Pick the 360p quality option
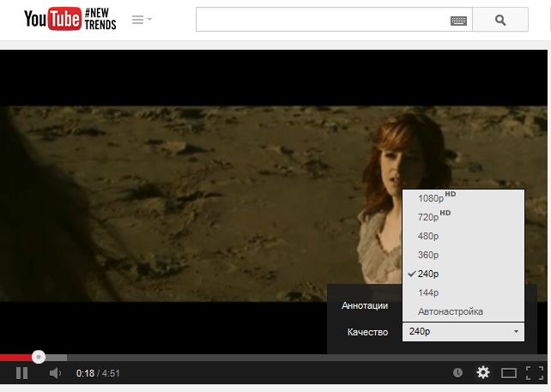 pyautogui.click(x=428, y=255)
